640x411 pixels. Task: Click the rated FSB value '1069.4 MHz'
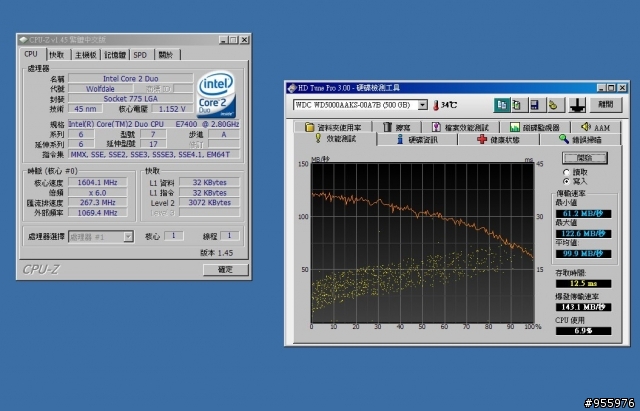coord(98,213)
